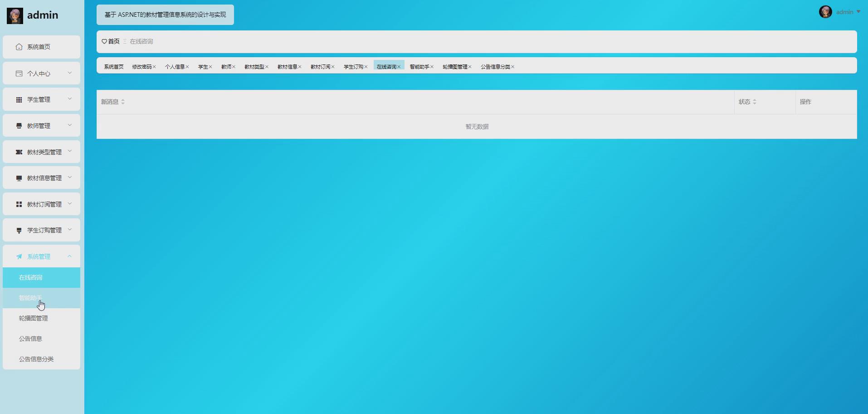Click the admin avatar in the top-right
This screenshot has width=868, height=414.
(x=825, y=12)
